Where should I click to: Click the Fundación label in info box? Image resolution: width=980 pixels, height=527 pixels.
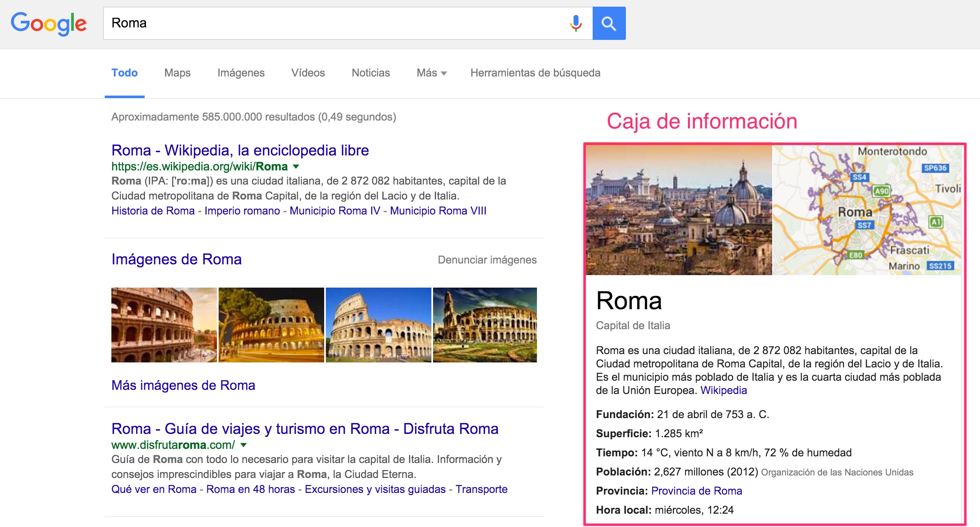(x=625, y=414)
